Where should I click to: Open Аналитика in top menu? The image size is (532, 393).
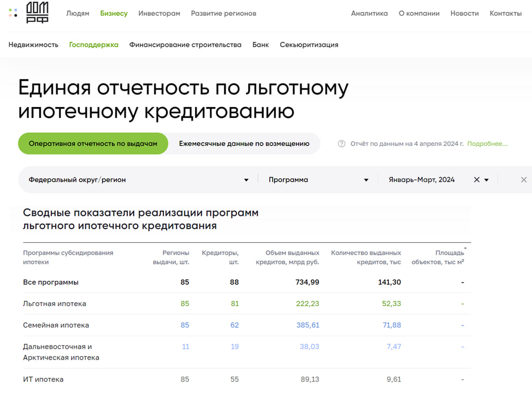click(369, 13)
